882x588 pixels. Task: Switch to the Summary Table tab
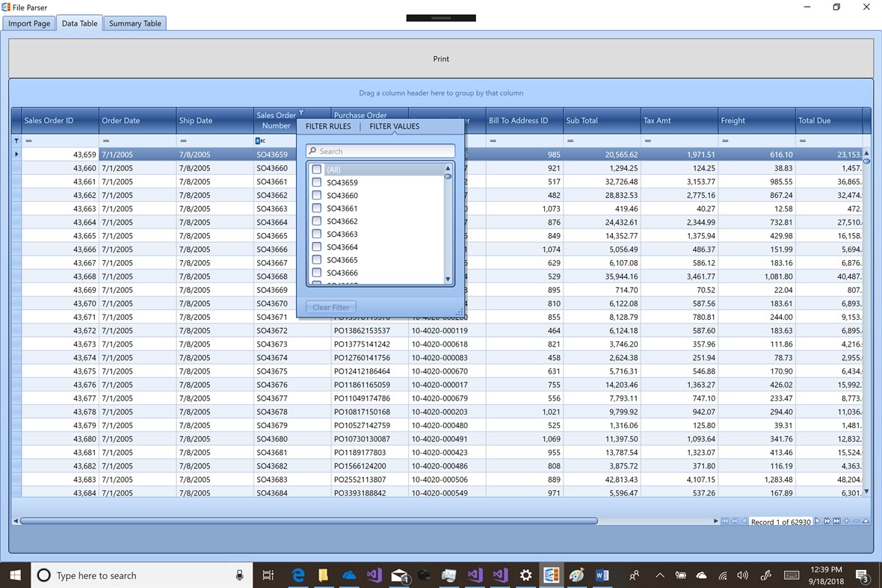coord(135,23)
